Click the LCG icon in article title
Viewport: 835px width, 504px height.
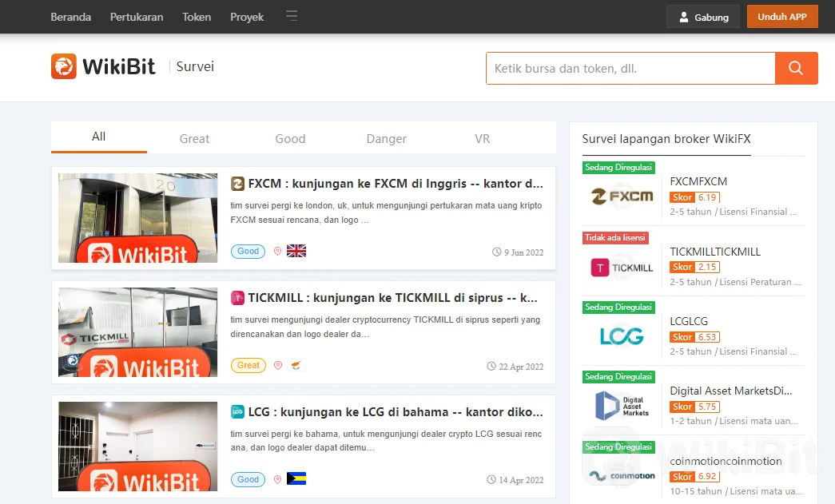coord(237,412)
